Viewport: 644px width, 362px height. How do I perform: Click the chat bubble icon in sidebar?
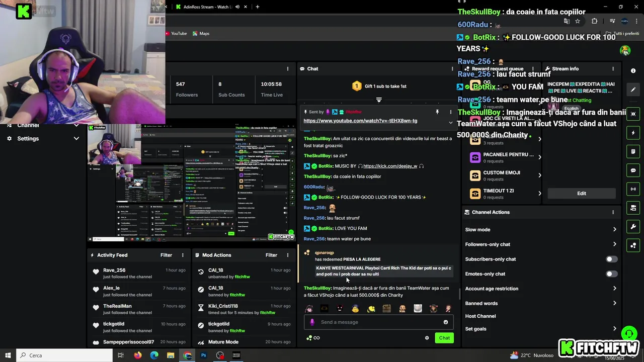coord(633,170)
